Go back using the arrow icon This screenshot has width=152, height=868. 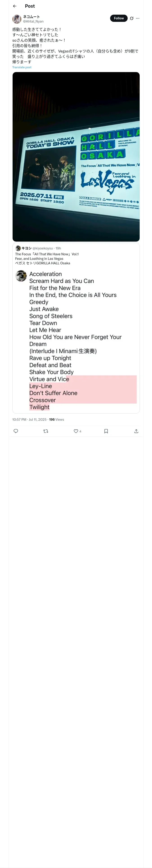[x=14, y=6]
